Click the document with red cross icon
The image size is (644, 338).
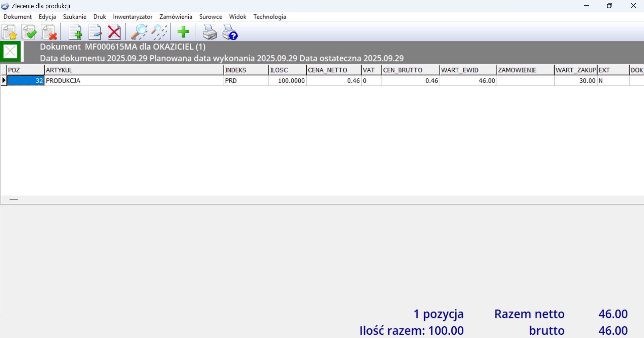[49, 32]
